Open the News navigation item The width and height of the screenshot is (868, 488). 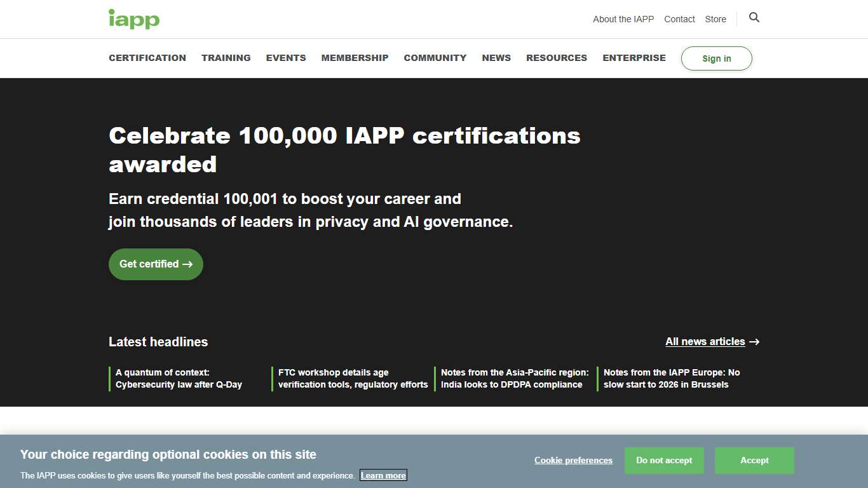click(496, 58)
